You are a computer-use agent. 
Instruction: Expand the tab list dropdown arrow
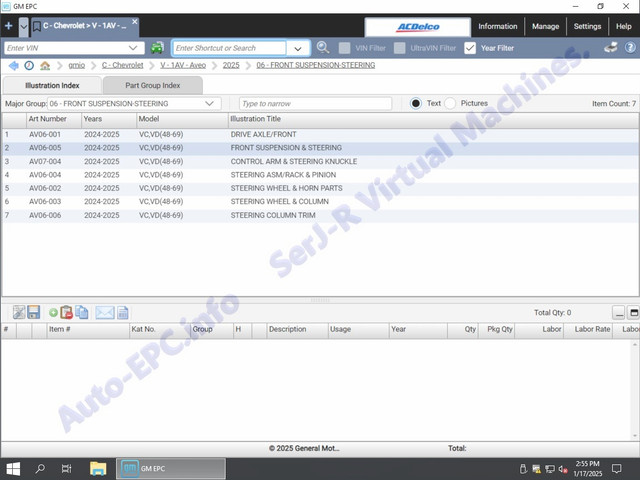(x=24, y=27)
